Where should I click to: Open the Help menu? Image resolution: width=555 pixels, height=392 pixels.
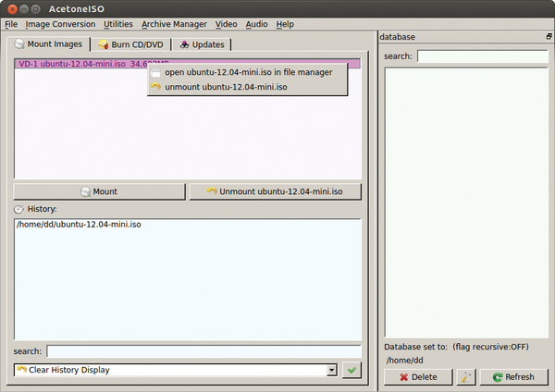[285, 24]
